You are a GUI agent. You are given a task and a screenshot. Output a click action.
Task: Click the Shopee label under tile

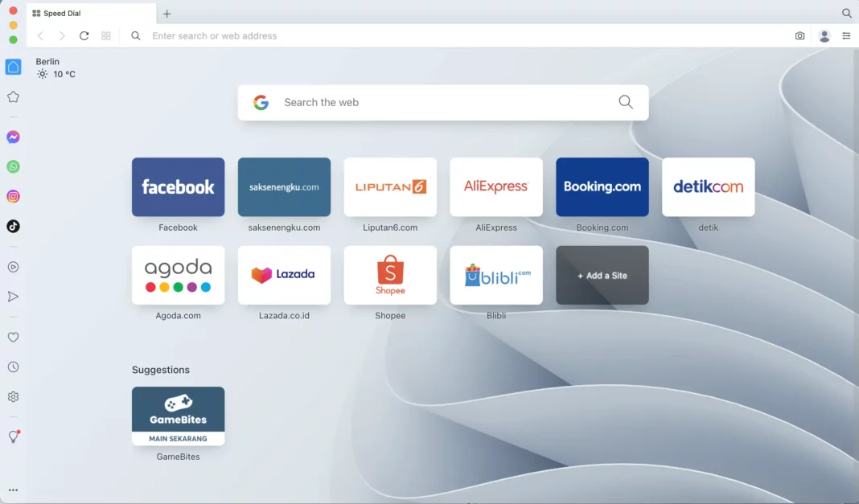(390, 316)
